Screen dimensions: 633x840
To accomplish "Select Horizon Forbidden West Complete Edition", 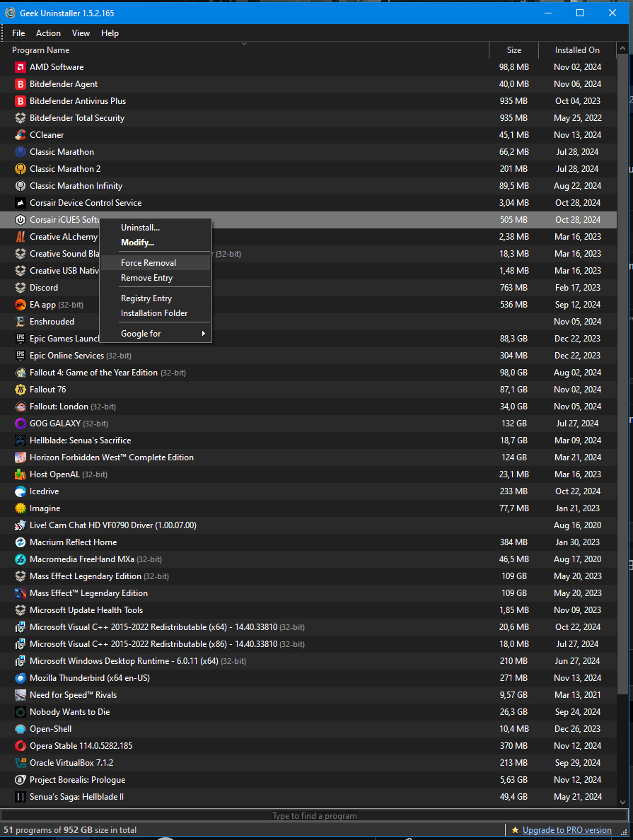I will [308, 457].
